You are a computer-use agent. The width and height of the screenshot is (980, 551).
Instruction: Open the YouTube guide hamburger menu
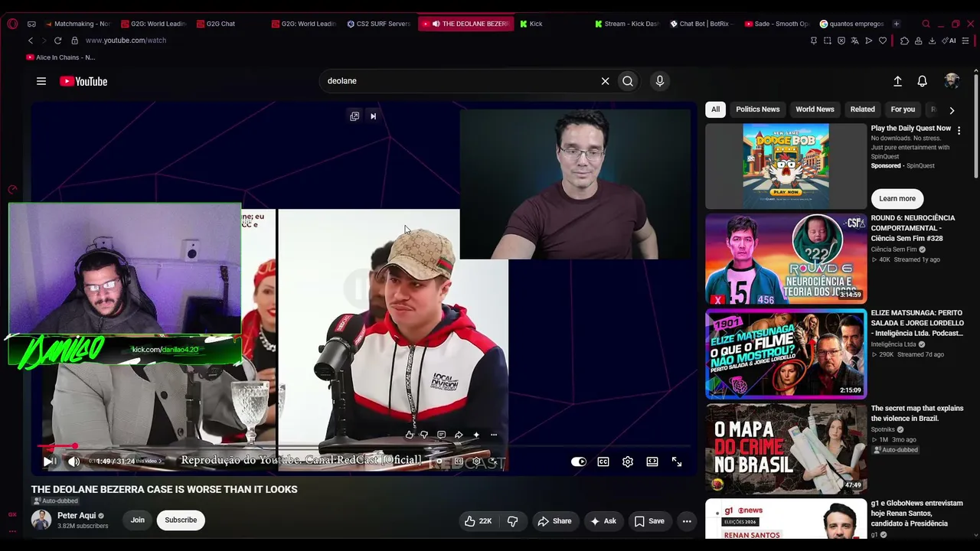(x=41, y=81)
